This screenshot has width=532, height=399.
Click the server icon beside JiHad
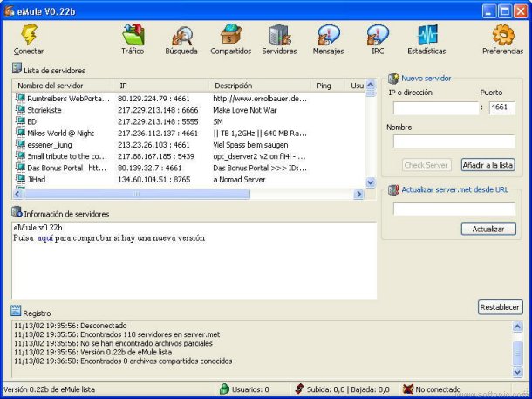(20, 179)
